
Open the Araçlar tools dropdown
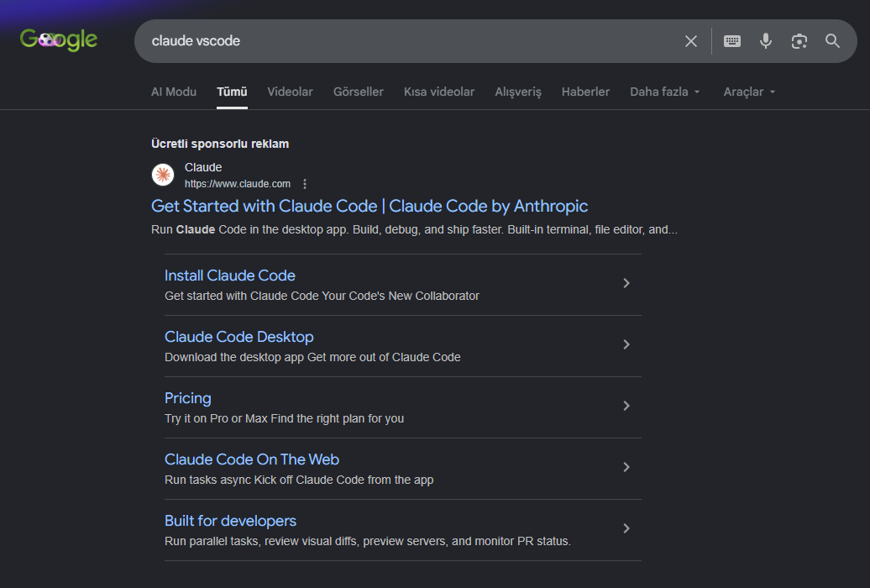[749, 92]
